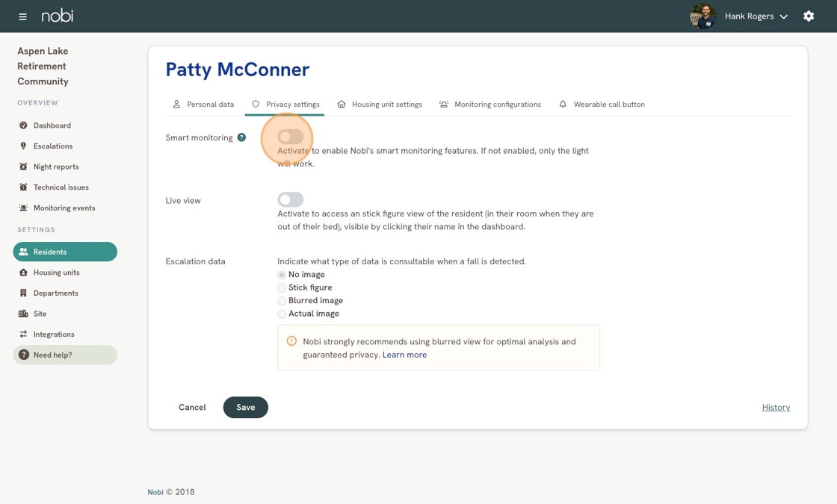Screen dimensions: 837x504
Task: Click the Smart monitoring help icon
Action: click(241, 137)
